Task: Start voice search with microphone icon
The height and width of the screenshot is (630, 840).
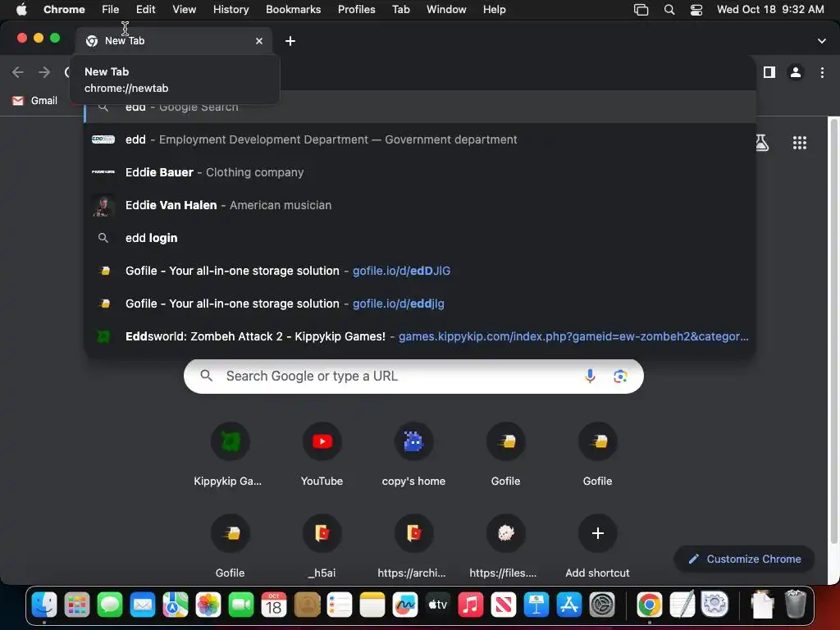Action: pos(590,376)
